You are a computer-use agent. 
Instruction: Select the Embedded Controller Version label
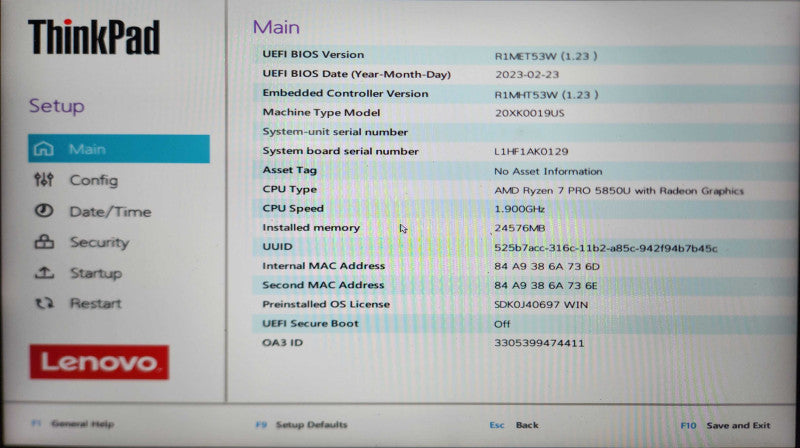tap(345, 93)
